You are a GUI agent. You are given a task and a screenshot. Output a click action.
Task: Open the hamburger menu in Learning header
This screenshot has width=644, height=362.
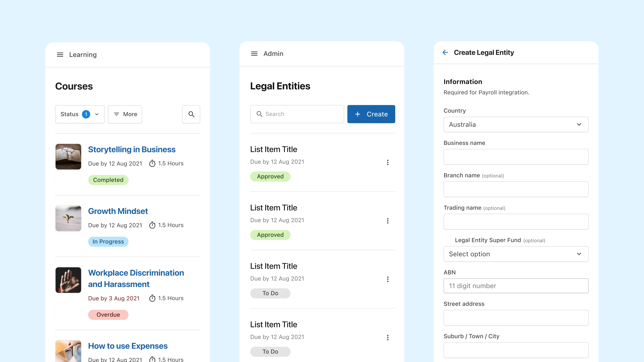pyautogui.click(x=60, y=54)
